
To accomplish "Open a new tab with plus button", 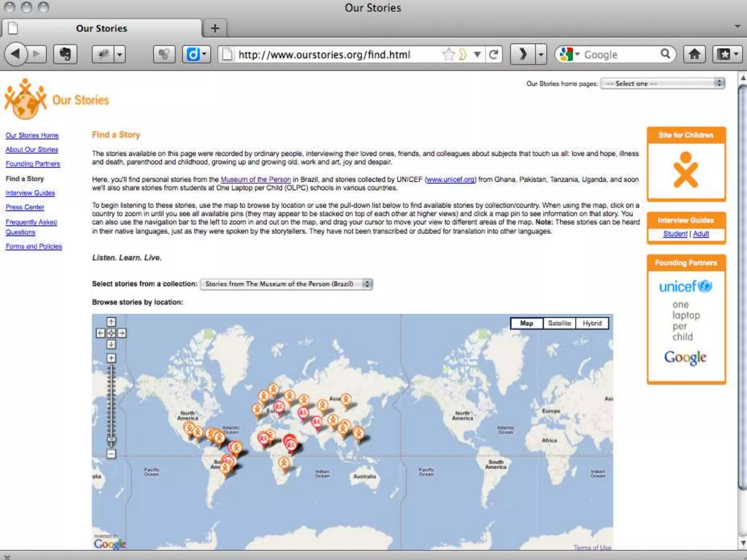I will pos(215,28).
